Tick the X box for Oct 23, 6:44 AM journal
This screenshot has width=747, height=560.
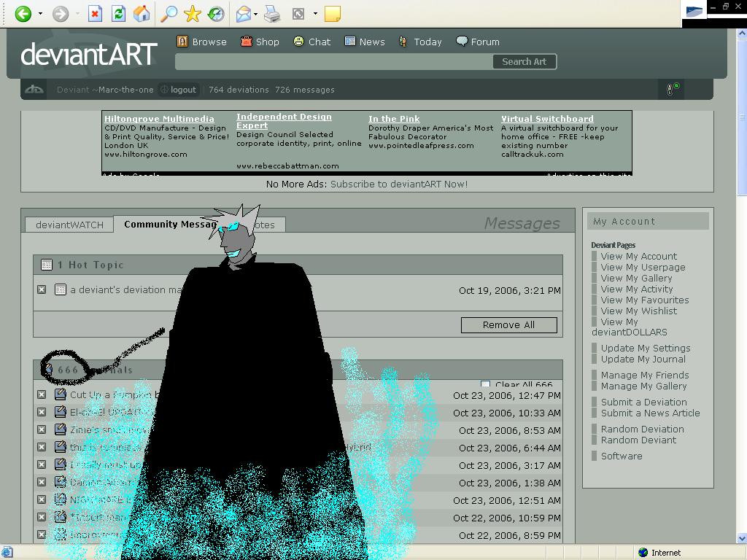42,447
